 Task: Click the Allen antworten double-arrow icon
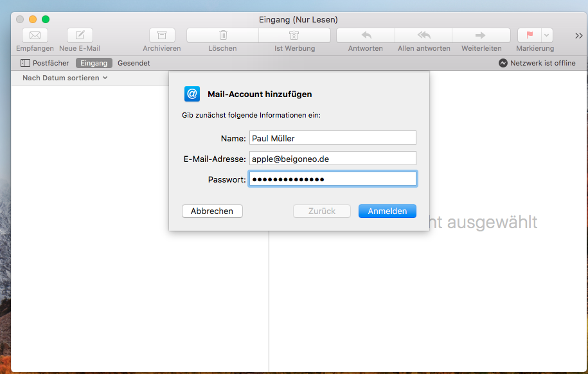click(x=423, y=35)
